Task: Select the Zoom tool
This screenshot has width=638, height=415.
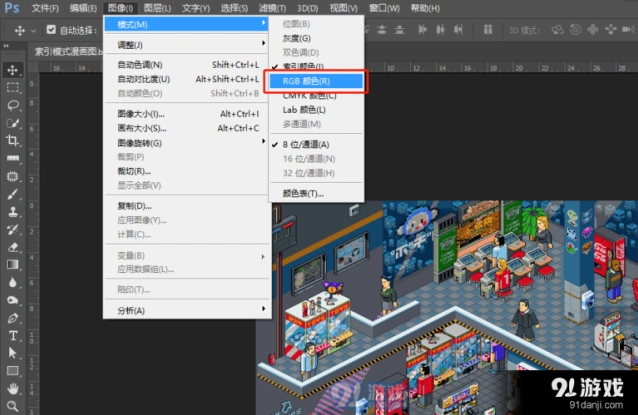Action: [13, 406]
